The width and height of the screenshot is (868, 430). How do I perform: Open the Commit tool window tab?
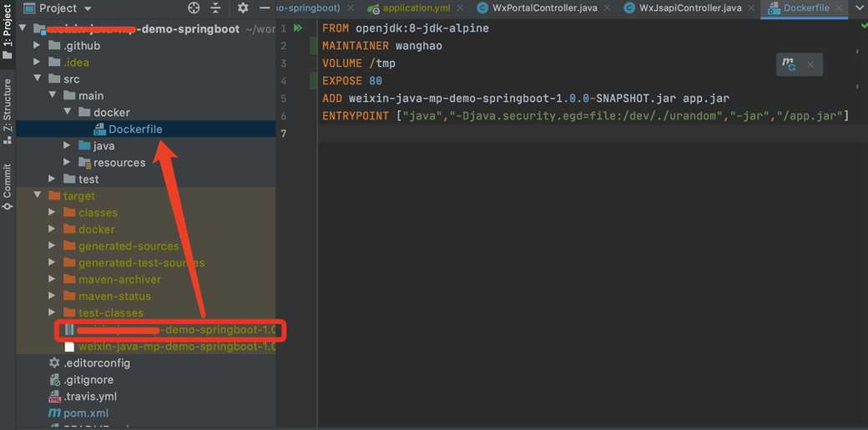[8, 187]
